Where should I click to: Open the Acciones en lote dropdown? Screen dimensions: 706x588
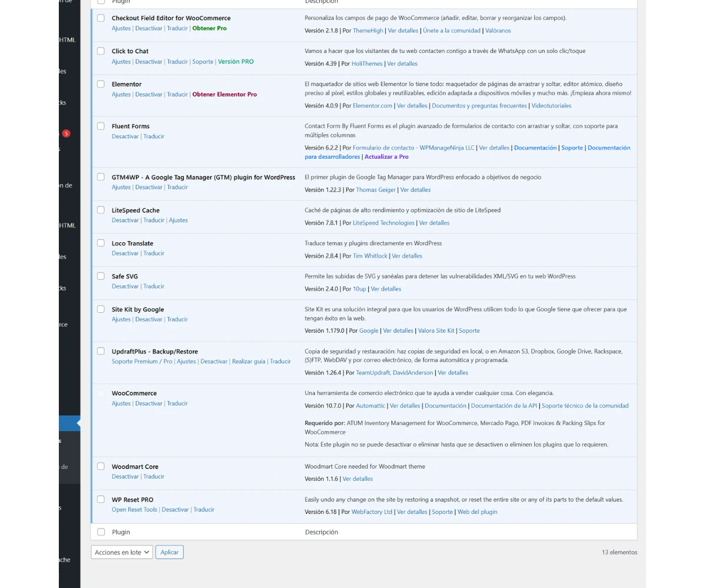pos(122,552)
